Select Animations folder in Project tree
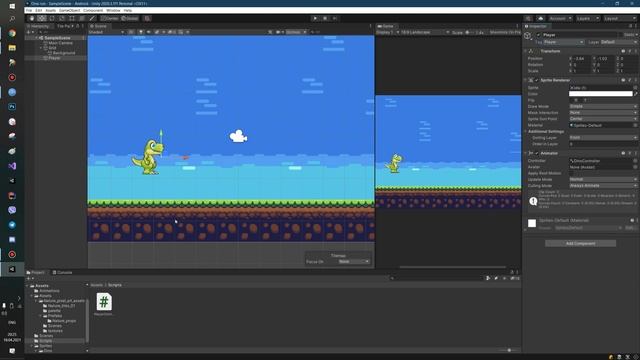This screenshot has width=640, height=360. coord(49,291)
